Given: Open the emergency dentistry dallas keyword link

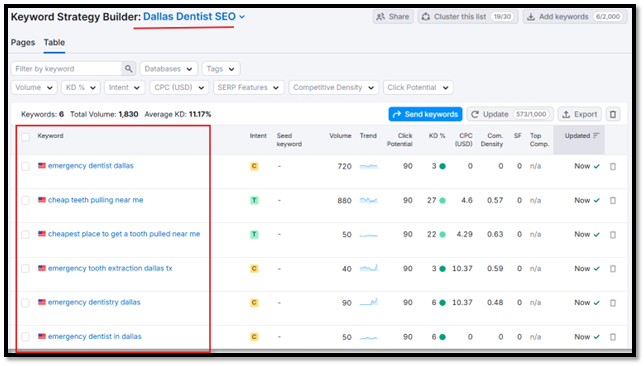Looking at the screenshot, I should point(94,302).
